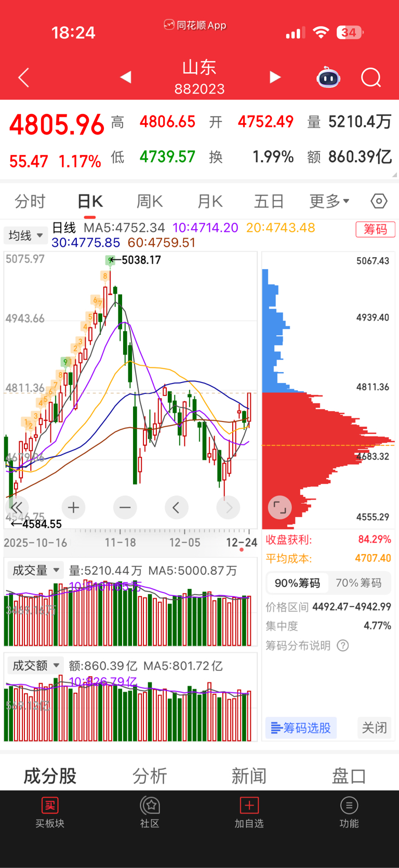Image resolution: width=399 pixels, height=868 pixels.
Task: Open the 分析 tab
Action: coord(150,775)
